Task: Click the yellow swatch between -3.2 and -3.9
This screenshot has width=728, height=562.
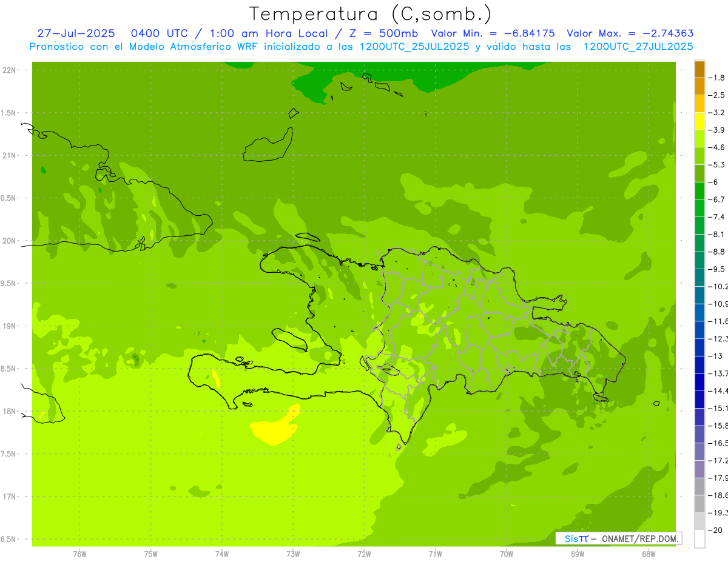Action: tap(699, 121)
